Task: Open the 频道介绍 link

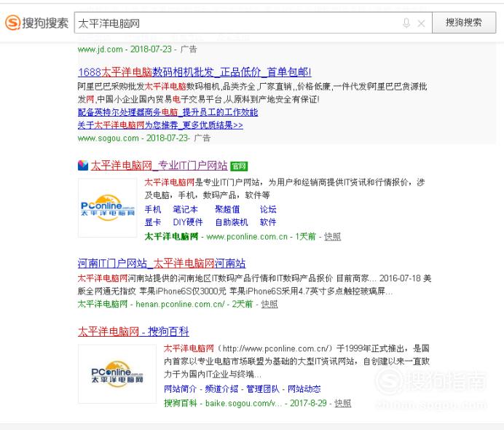Action: pyautogui.click(x=221, y=389)
